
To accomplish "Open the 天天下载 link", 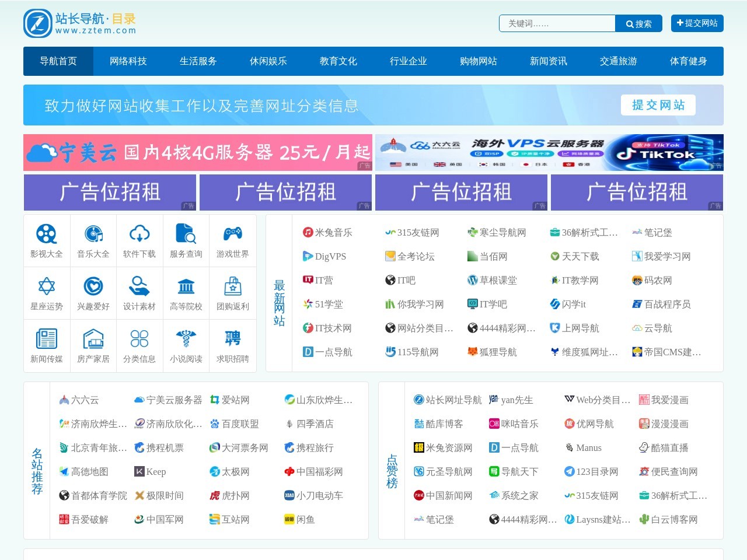I will coord(580,256).
